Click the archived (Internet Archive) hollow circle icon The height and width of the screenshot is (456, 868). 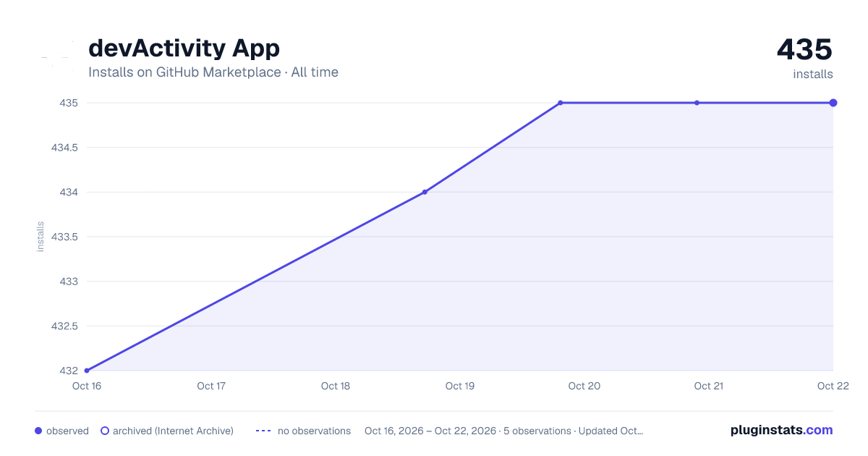pyautogui.click(x=105, y=431)
